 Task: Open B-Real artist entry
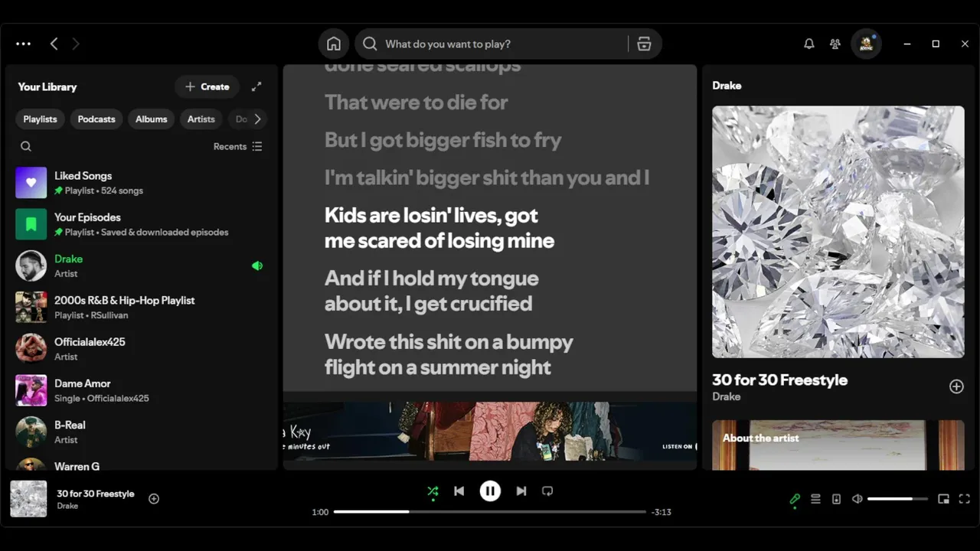click(140, 432)
